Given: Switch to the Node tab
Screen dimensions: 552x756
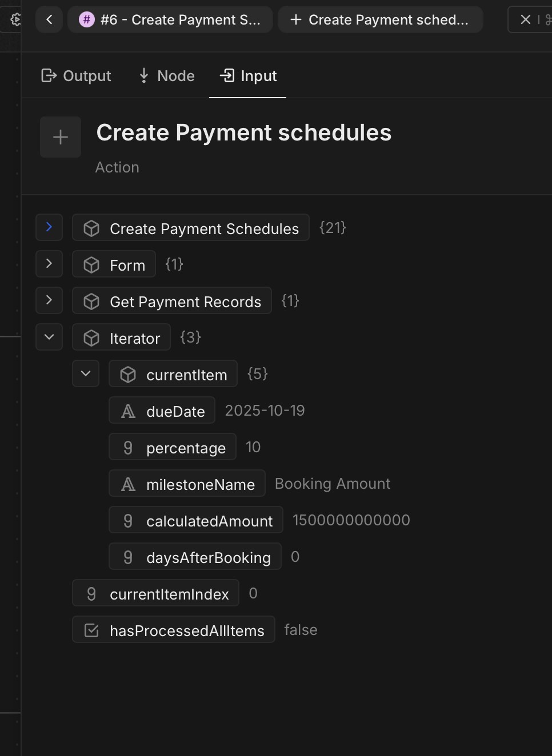Looking at the screenshot, I should [x=167, y=76].
